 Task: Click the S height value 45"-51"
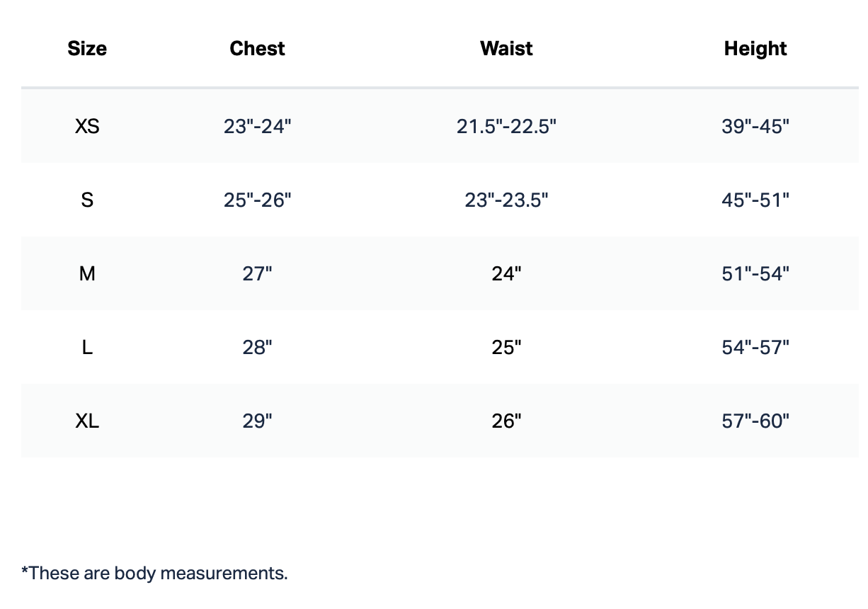click(x=755, y=200)
